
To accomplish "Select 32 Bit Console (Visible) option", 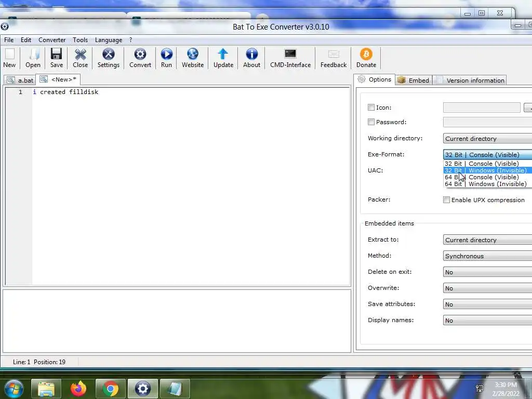I will coord(487,164).
